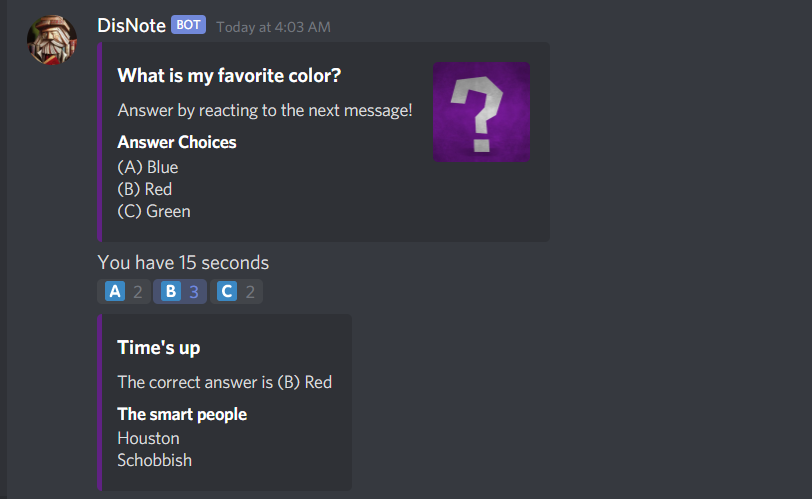This screenshot has height=499, width=812.
Task: Open the DisNote bot avatar profile
Action: [x=52, y=40]
